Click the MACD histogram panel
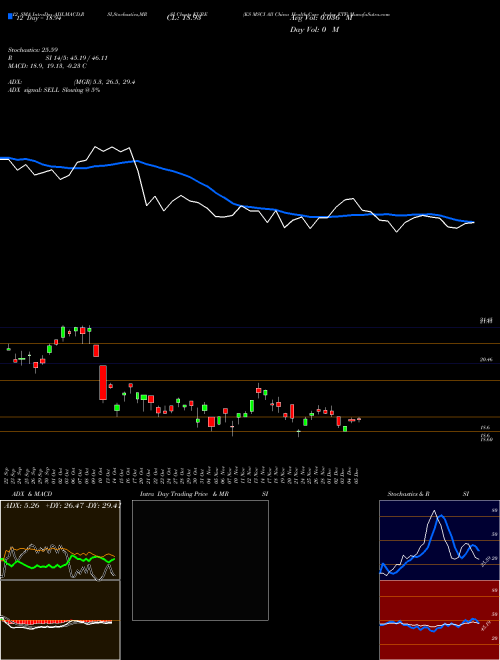The height and width of the screenshot is (660, 500). 60,620
